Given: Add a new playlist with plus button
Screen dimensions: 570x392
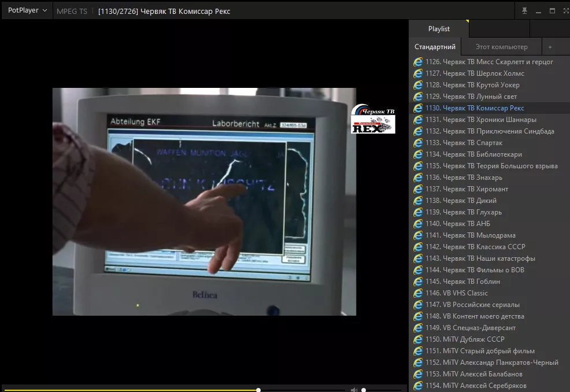Looking at the screenshot, I should point(550,47).
